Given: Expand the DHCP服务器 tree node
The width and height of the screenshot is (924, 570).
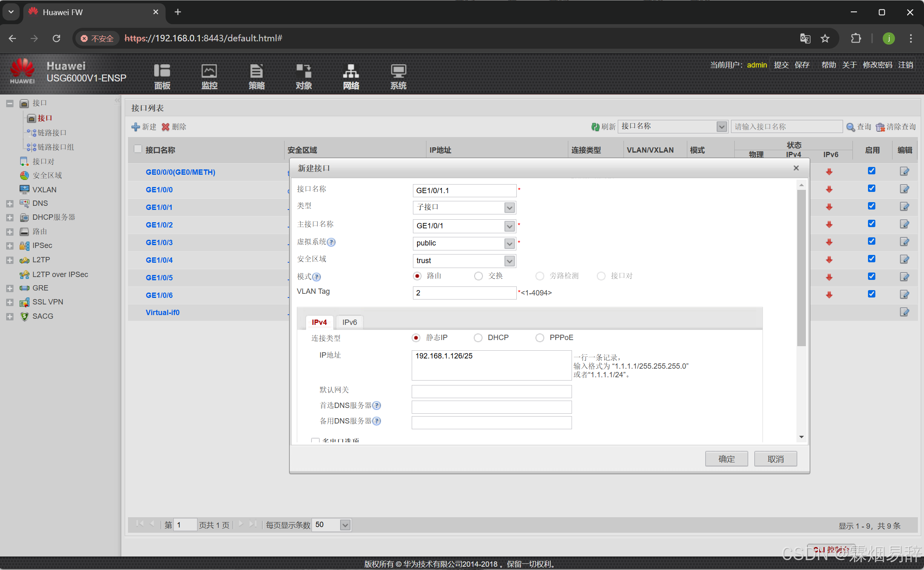Looking at the screenshot, I should coord(10,218).
